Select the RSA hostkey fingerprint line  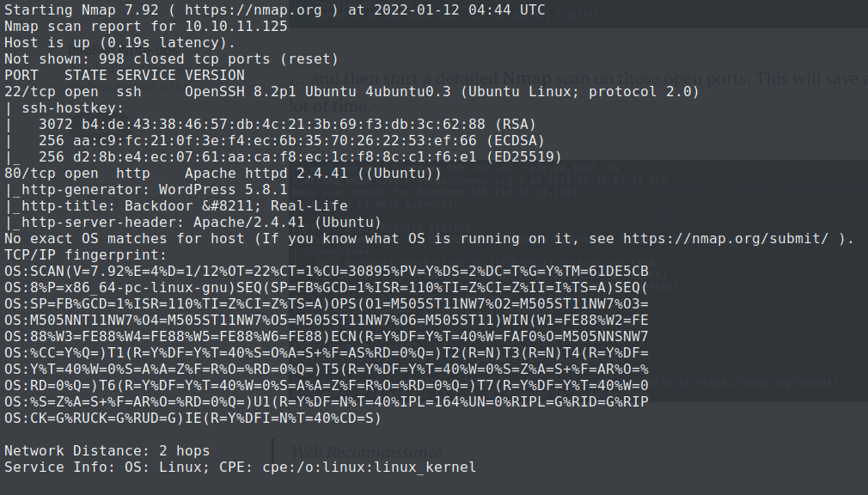pyautogui.click(x=284, y=125)
